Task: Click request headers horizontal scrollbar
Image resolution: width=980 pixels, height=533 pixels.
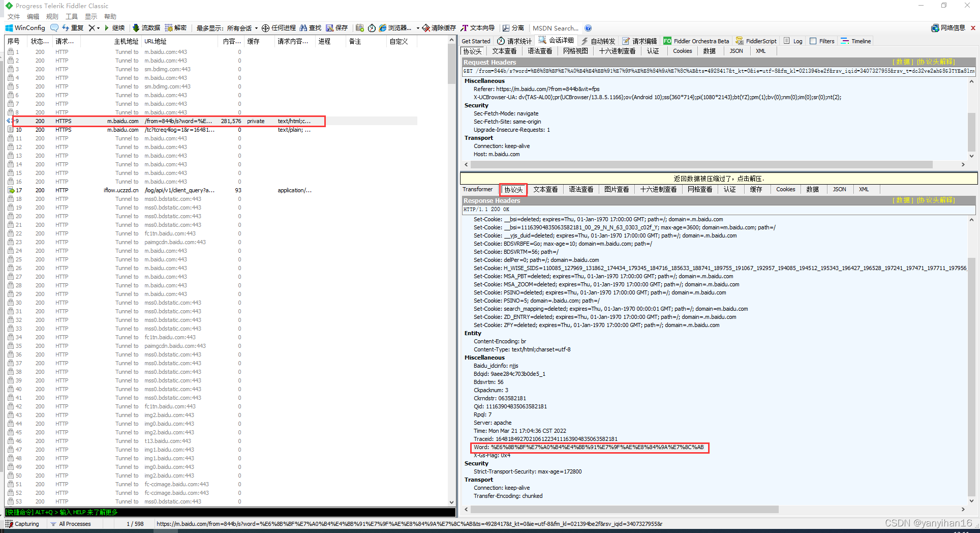Action: [x=701, y=165]
